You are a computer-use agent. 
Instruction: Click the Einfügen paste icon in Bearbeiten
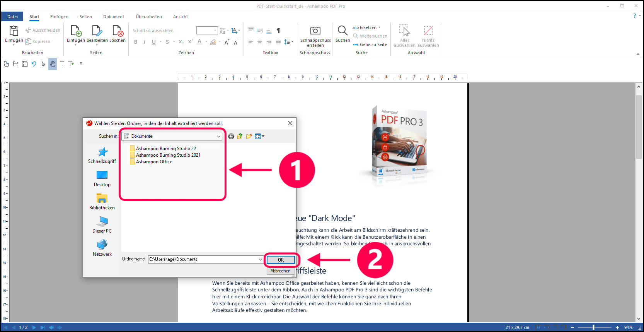14,31
